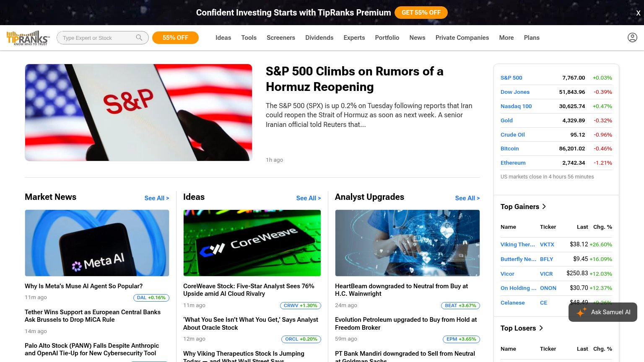Go to the Plans page
This screenshot has width=644, height=362.
[532, 38]
